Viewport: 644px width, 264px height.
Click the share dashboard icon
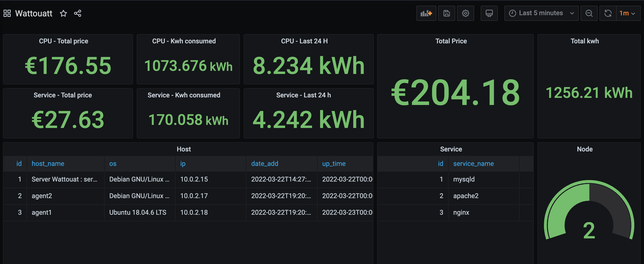click(78, 13)
